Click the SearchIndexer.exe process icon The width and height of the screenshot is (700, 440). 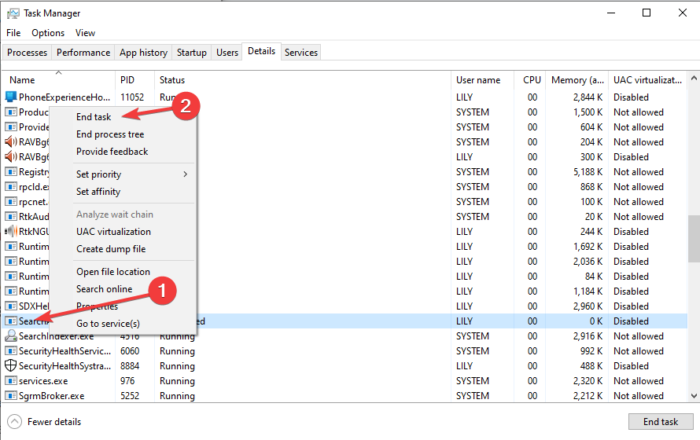11,336
